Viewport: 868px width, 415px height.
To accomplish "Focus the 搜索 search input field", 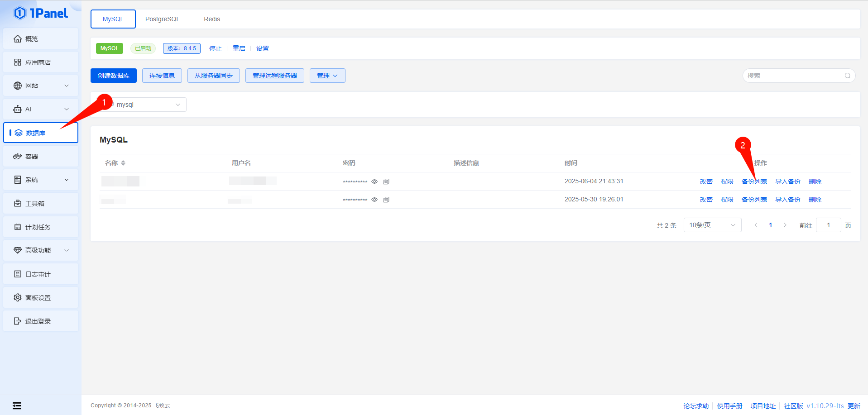I will tap(793, 76).
